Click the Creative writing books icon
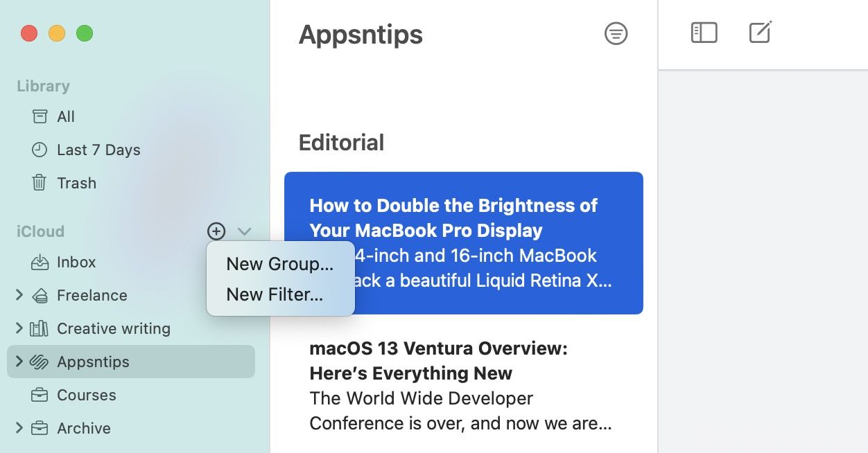 pyautogui.click(x=40, y=328)
